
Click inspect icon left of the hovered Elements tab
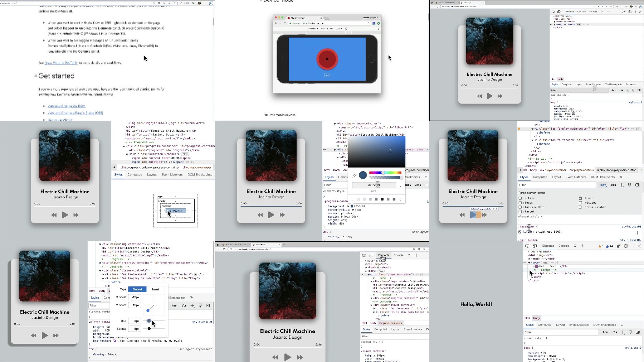click(x=364, y=255)
